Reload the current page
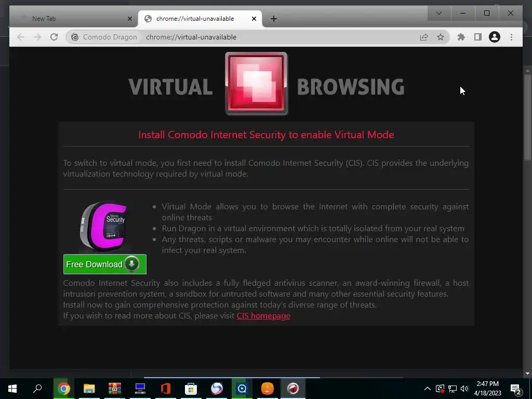This screenshot has width=532, height=399. [x=54, y=37]
